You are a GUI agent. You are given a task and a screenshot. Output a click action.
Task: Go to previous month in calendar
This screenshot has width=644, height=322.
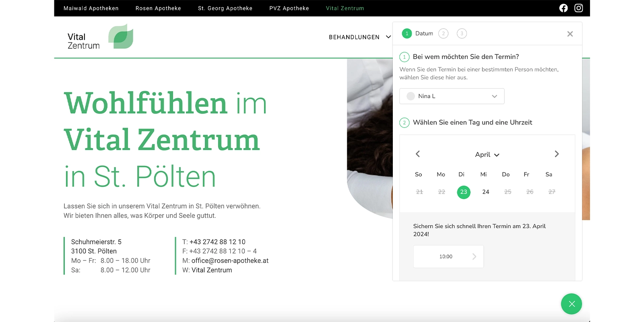coord(418,154)
